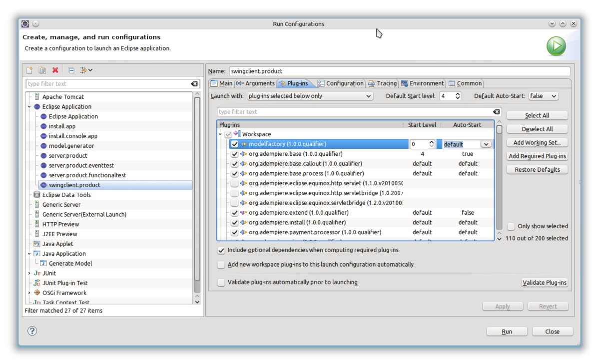Viewport: 599px width, 364px height.
Task: Uncheck the org.adempiere.base plug-in checkbox
Action: (x=234, y=154)
